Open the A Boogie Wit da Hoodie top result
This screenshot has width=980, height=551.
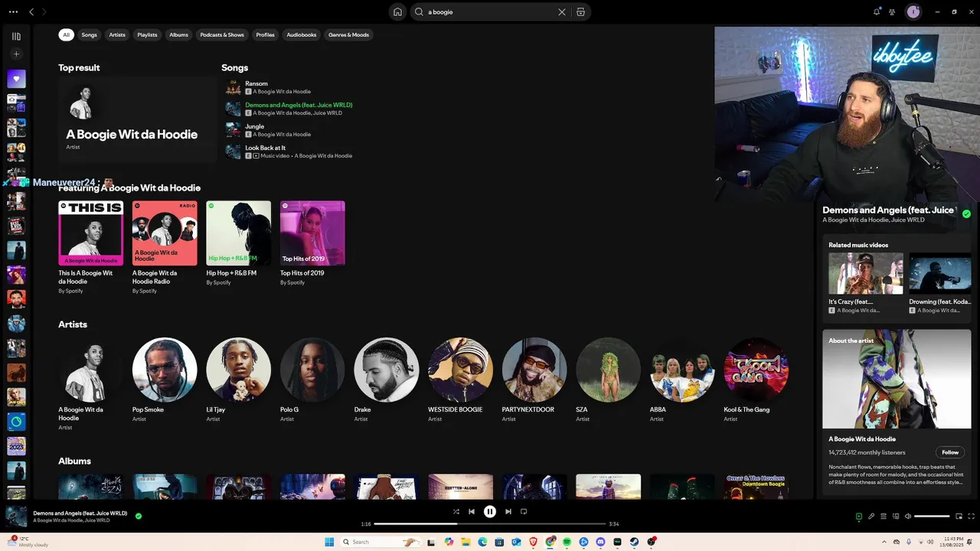[x=138, y=119]
